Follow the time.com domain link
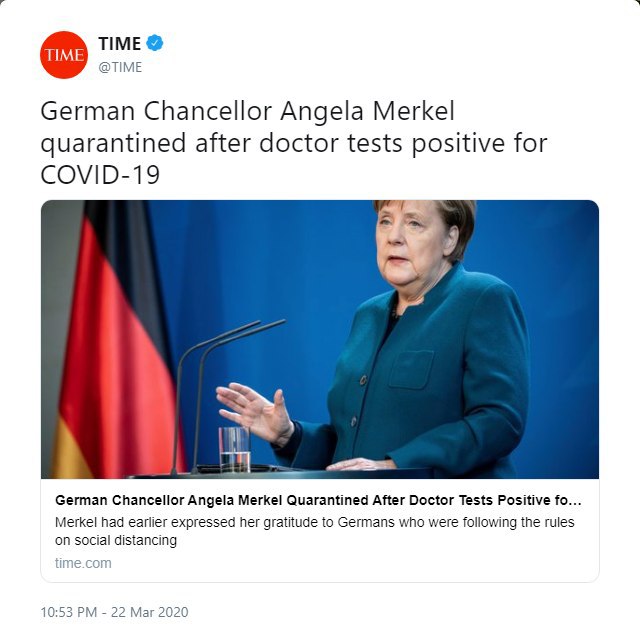This screenshot has height=632, width=640. tap(83, 563)
